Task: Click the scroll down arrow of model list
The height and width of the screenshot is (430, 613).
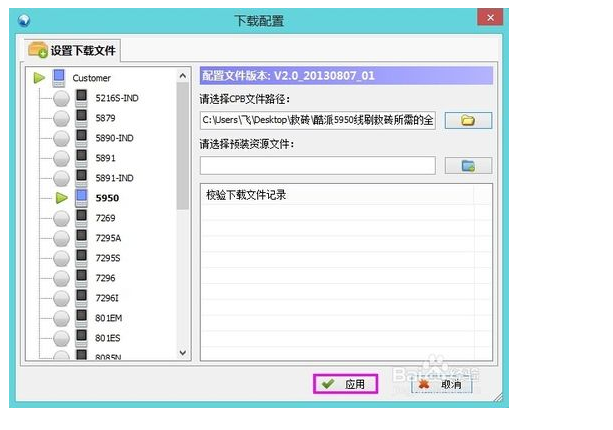Action: (183, 353)
